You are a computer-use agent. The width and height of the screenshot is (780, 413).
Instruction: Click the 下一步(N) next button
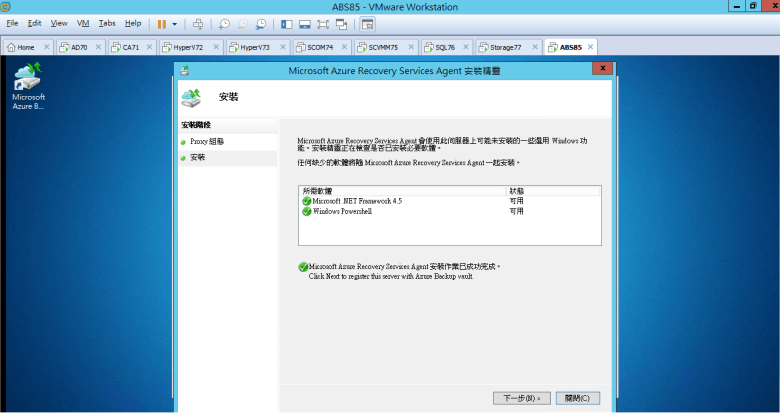[x=522, y=398]
